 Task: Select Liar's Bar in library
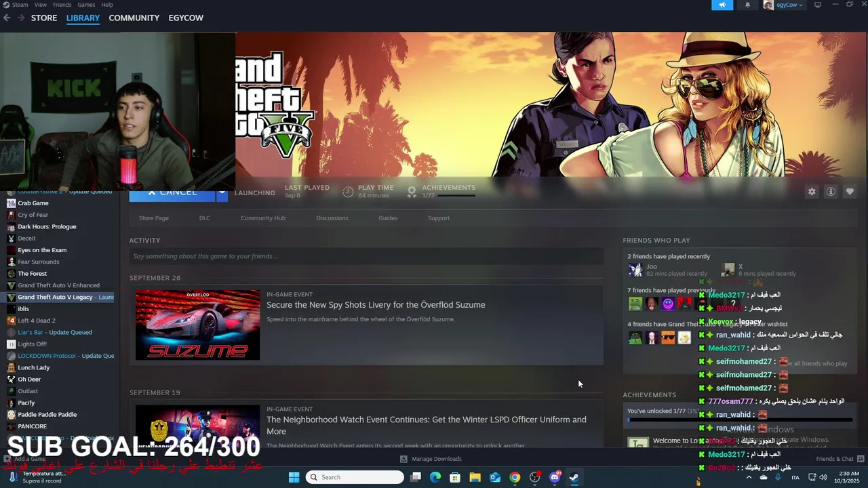(55, 332)
